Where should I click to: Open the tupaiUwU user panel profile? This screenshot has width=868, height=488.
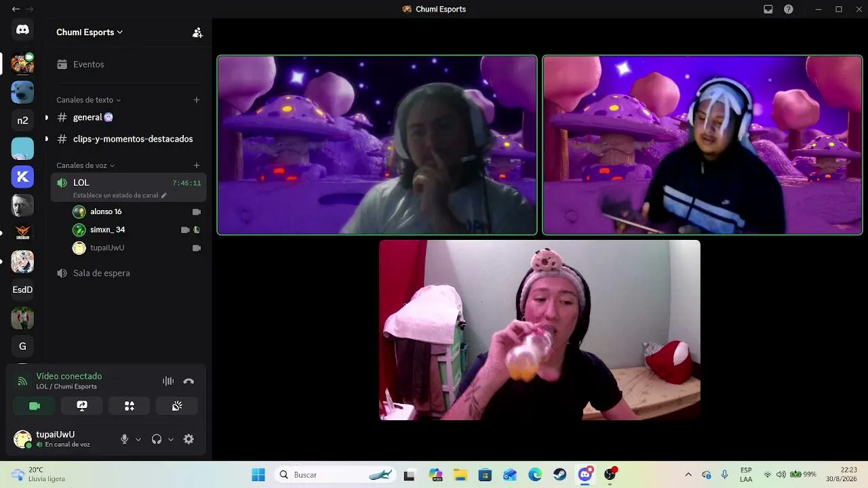click(62, 439)
